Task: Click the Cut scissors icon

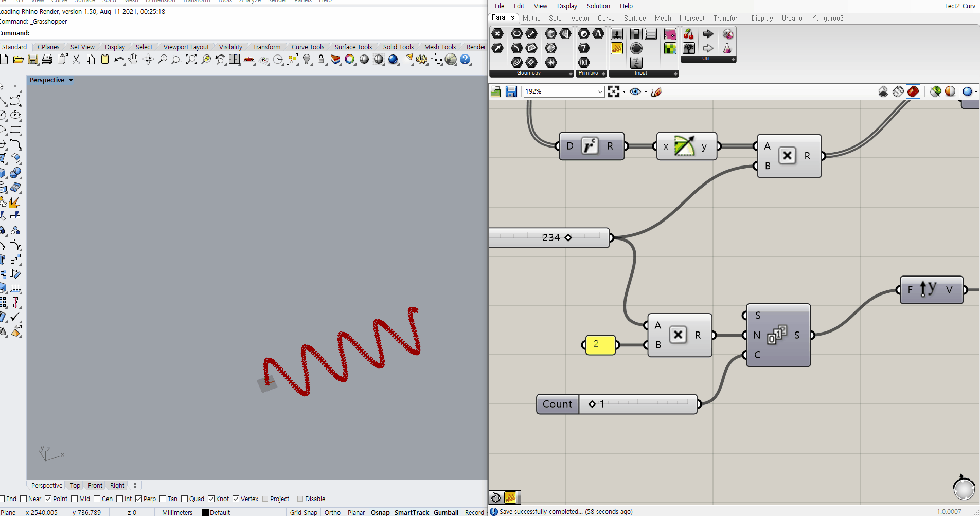Action: point(76,60)
